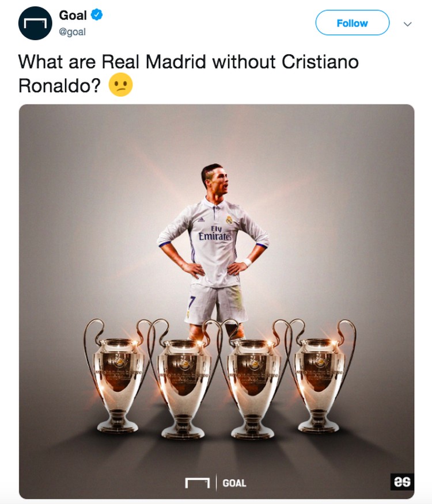Open the attached tweet image

coord(217,301)
